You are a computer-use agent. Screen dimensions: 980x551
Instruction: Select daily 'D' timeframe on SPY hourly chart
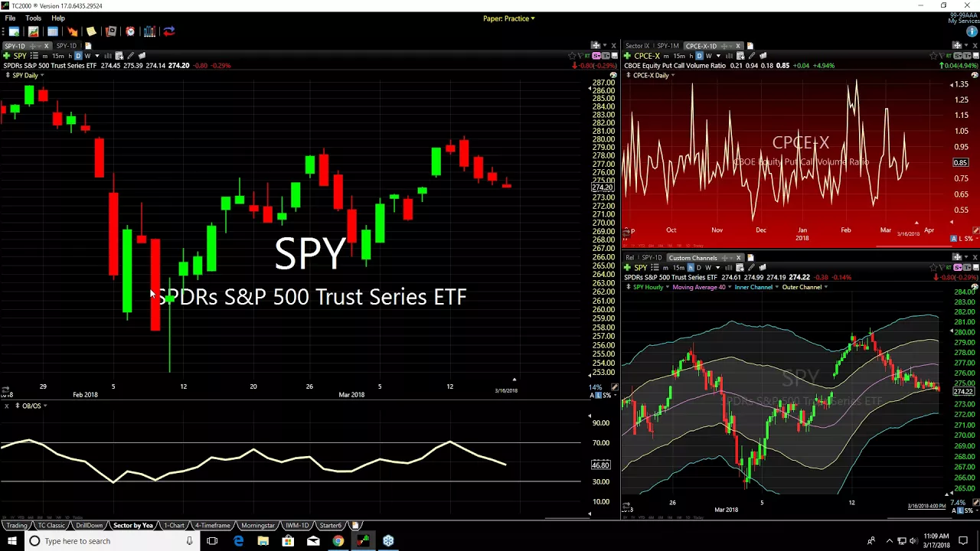(x=699, y=268)
